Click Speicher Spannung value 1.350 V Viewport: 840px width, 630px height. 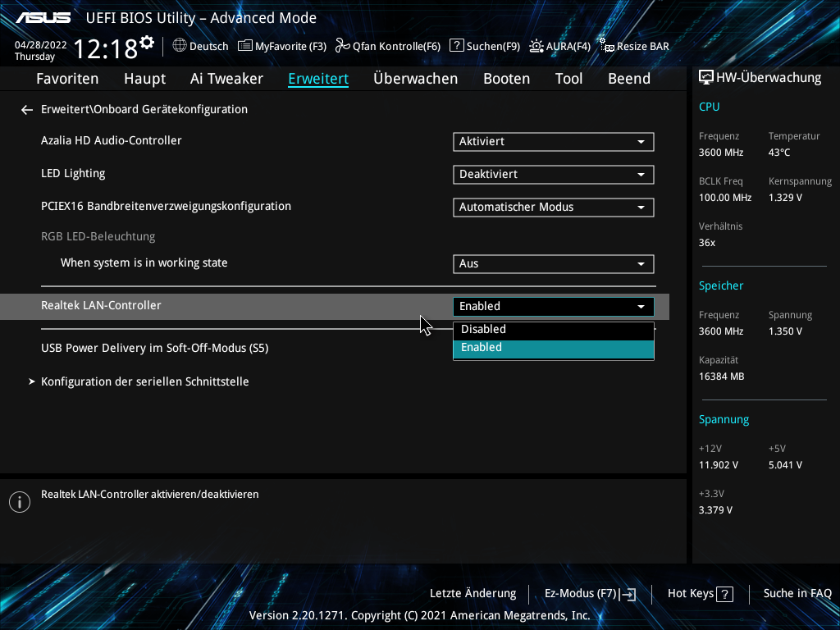click(785, 331)
